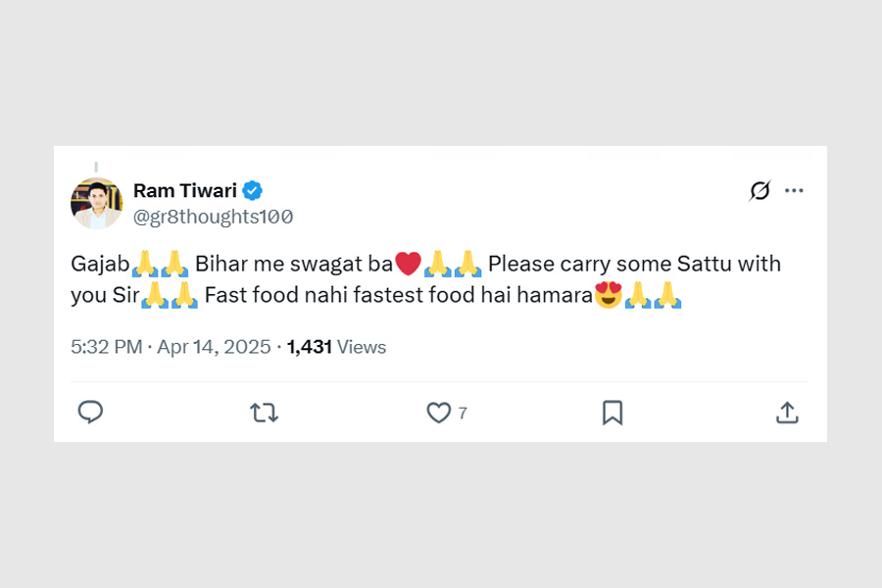Like the tweet with the heart icon
The image size is (882, 588).
tap(438, 413)
